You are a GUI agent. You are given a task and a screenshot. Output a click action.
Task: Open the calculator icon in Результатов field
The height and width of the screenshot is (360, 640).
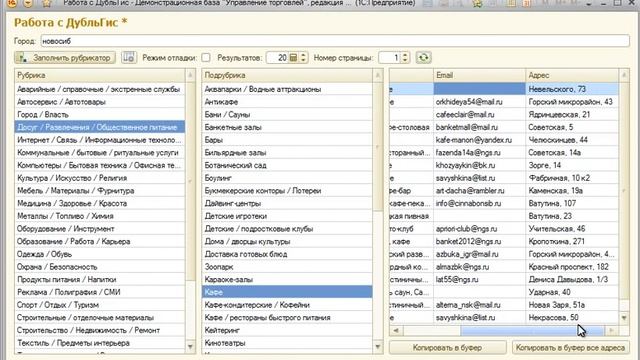(293, 58)
